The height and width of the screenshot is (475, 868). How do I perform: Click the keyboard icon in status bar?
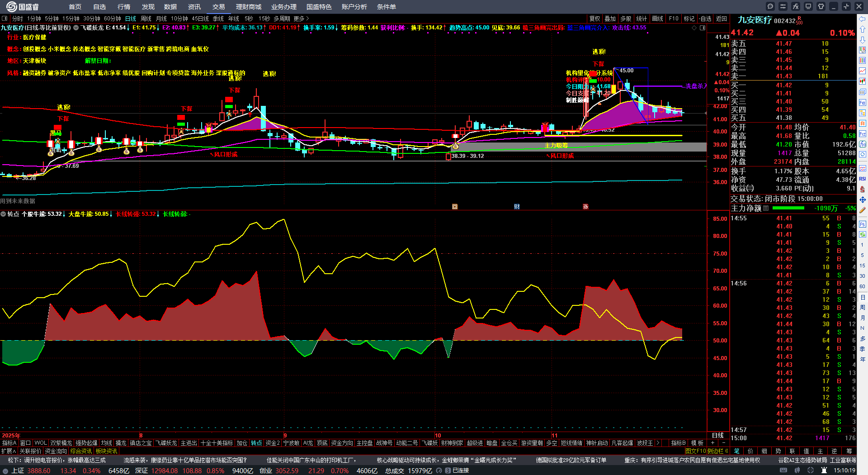point(783,470)
